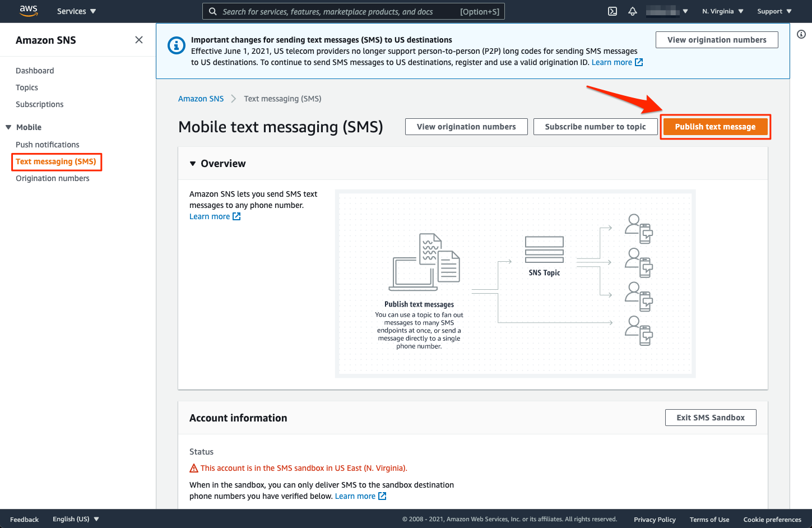Viewport: 812px width, 528px height.
Task: Open Push notifications page
Action: point(48,145)
